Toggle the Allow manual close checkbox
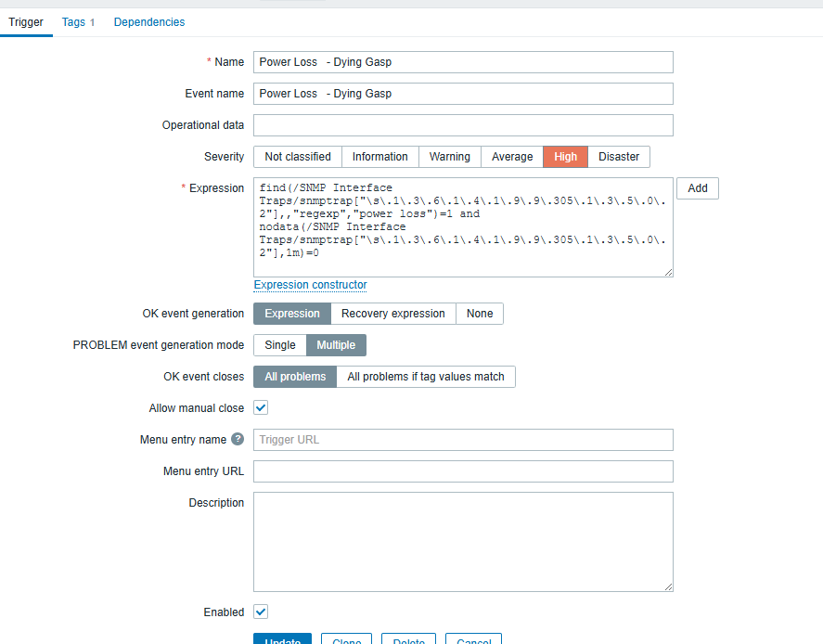The image size is (823, 644). point(261,407)
